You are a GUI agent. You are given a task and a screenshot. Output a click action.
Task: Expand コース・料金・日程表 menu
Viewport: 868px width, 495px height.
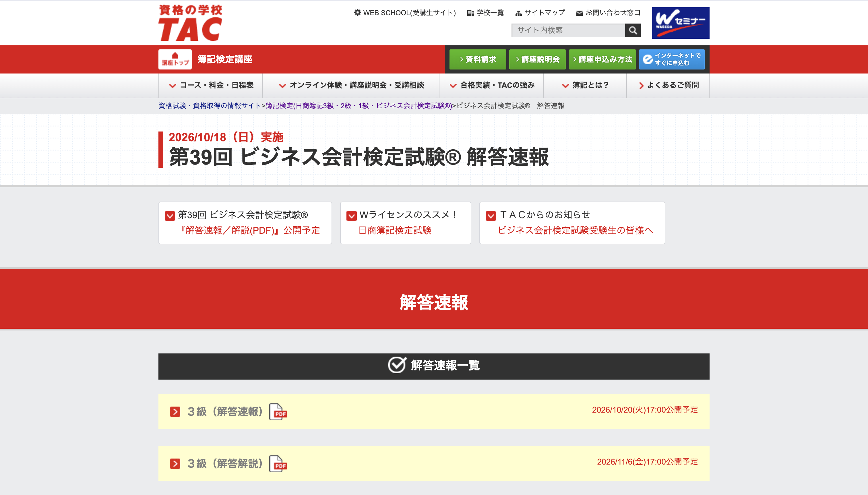pos(211,85)
